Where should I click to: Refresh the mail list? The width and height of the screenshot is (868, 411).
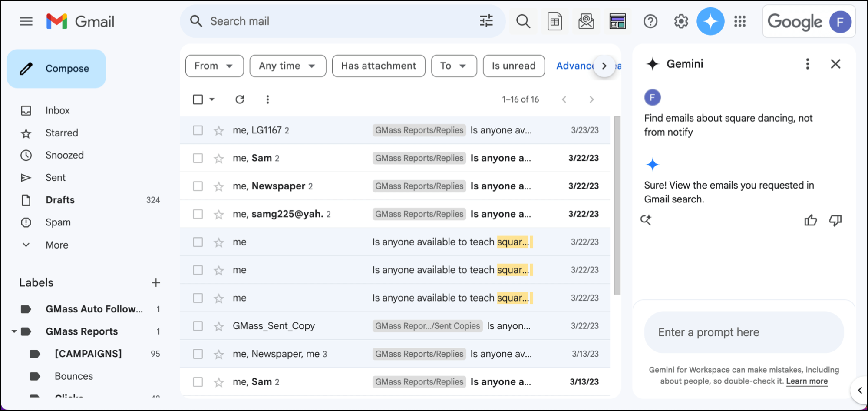[240, 99]
